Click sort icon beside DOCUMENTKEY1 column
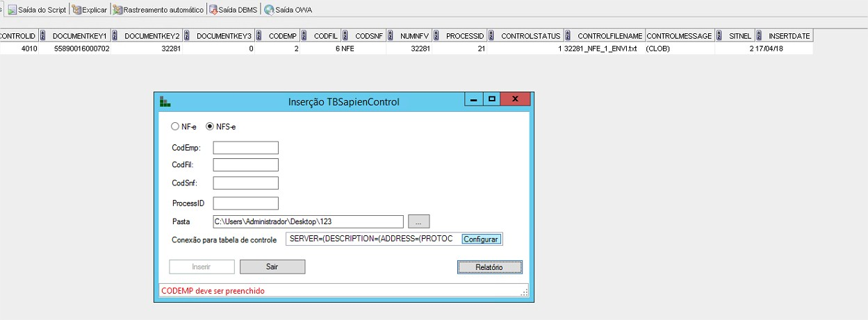868x320 pixels. point(42,35)
